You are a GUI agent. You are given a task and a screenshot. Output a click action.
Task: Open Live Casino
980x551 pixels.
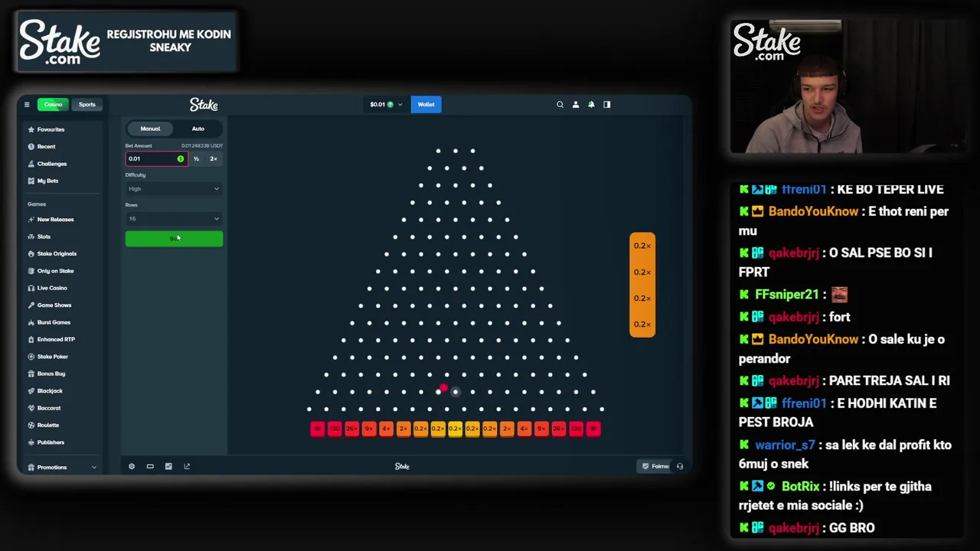click(52, 288)
